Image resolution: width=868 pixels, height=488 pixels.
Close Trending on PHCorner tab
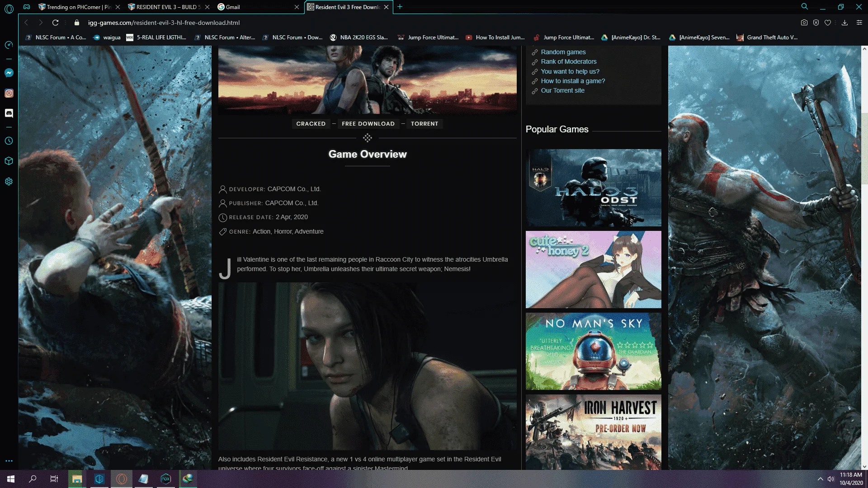118,7
